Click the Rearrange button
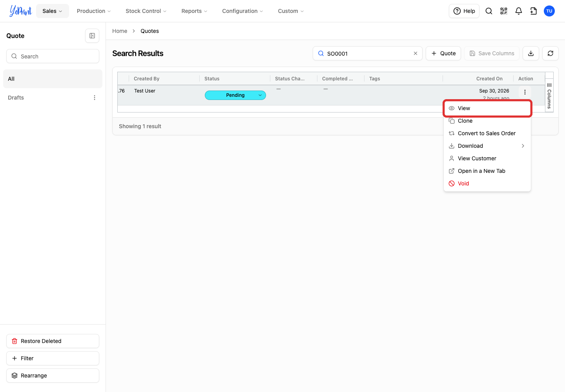 (x=53, y=376)
